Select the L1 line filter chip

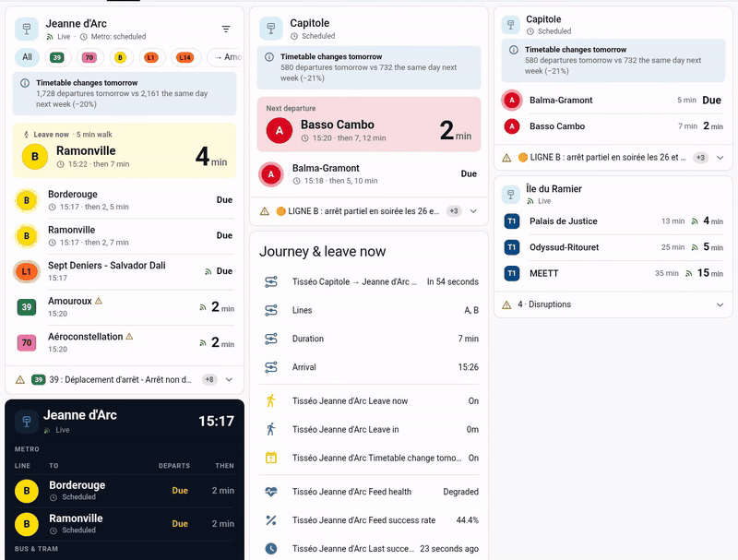tap(150, 57)
